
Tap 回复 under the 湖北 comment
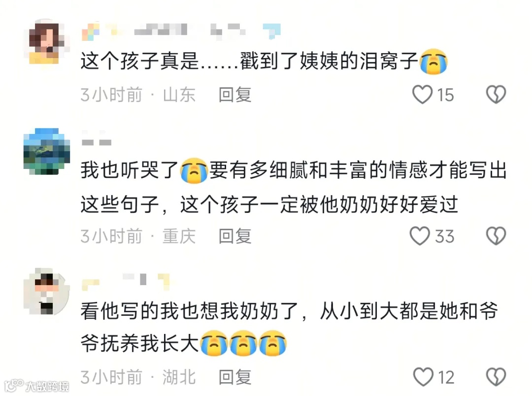235,377
